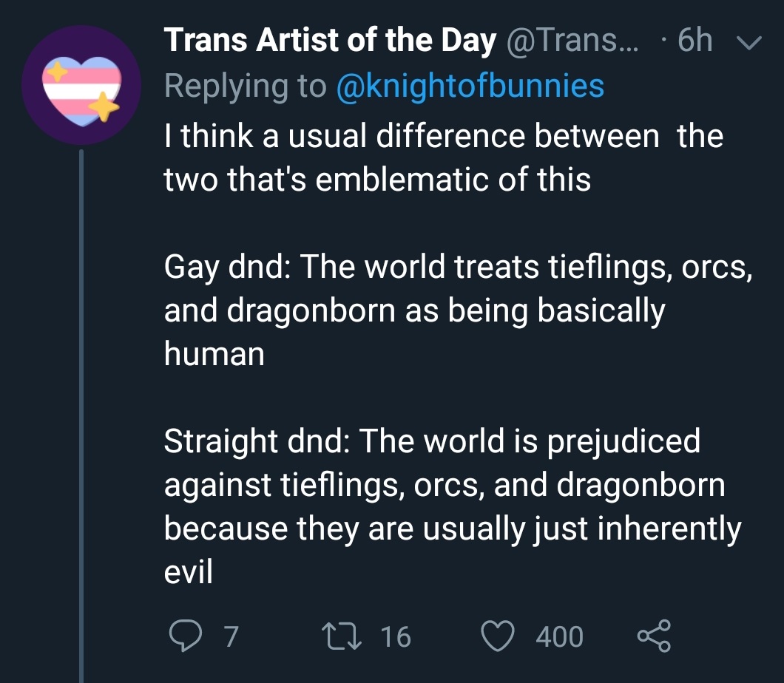View the 400 likes count
This screenshot has height=683, width=784.
coord(559,636)
